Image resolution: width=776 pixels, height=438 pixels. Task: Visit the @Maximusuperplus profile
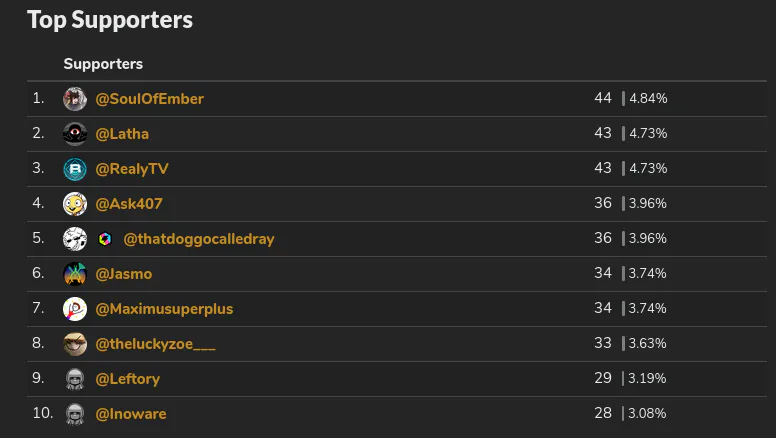pos(164,309)
